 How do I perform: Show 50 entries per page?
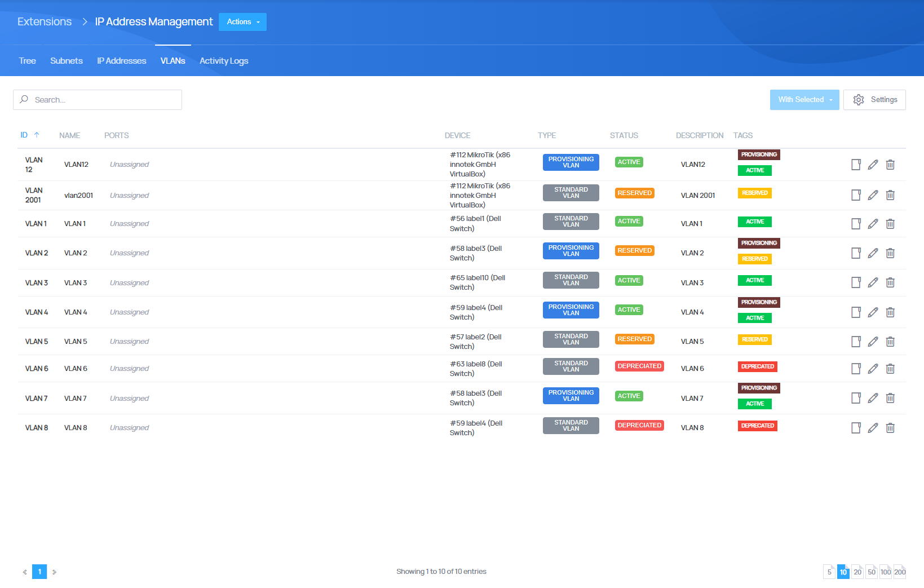(872, 572)
